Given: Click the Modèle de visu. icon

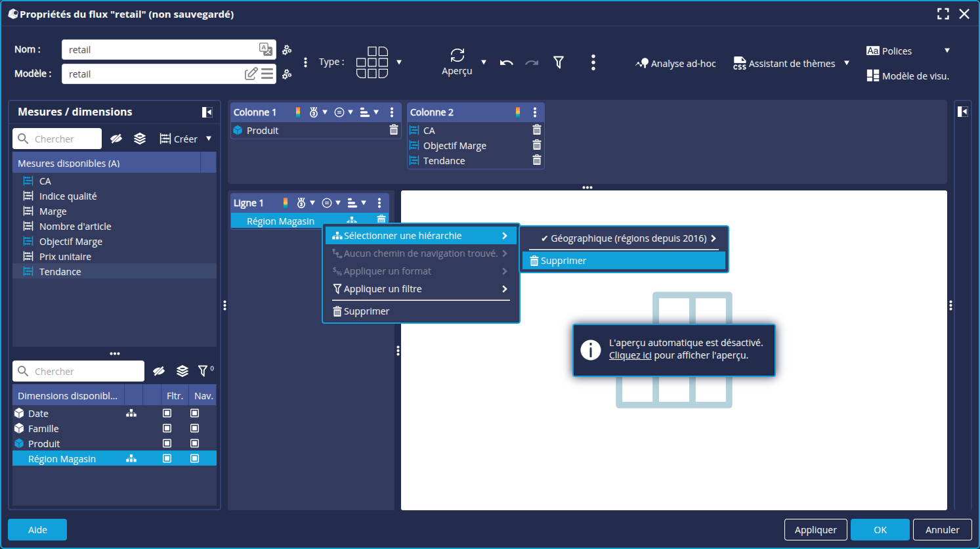Looking at the screenshot, I should click(x=872, y=76).
